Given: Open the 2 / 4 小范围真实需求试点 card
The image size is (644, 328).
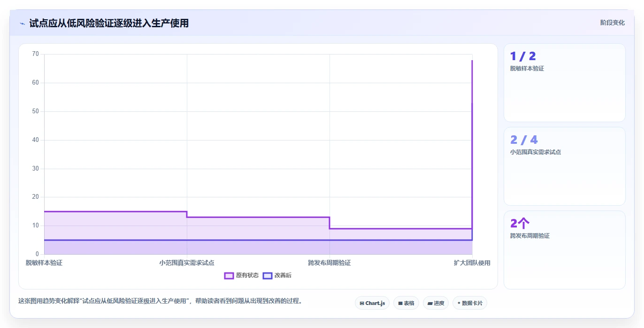Looking at the screenshot, I should click(564, 166).
